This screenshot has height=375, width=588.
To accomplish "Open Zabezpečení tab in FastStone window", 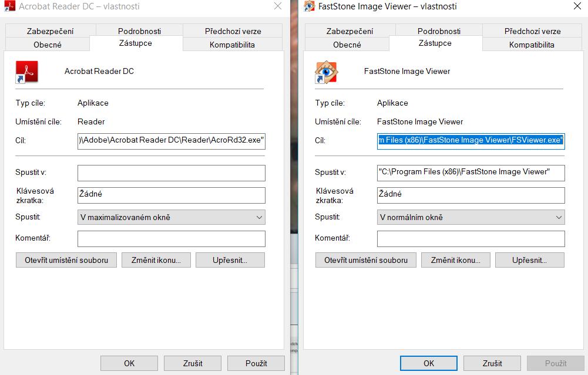I will click(350, 31).
